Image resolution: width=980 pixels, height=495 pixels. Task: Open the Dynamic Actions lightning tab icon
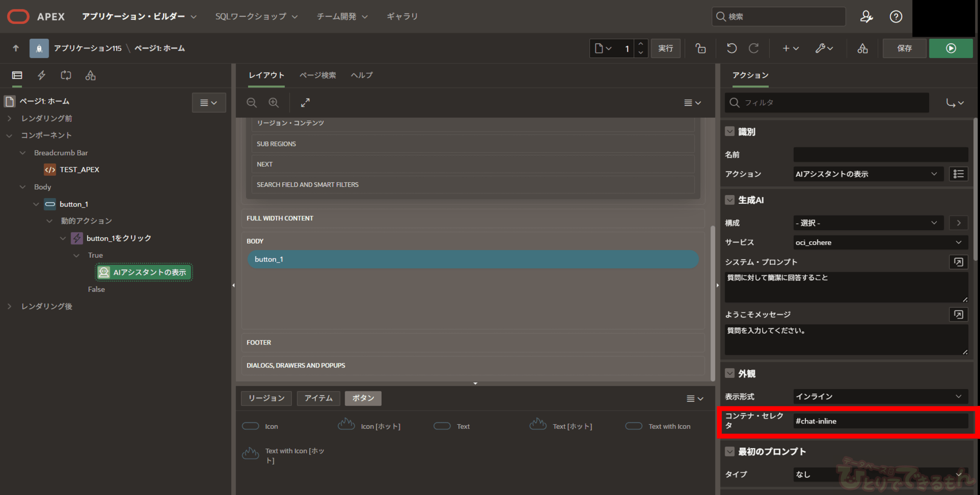point(41,75)
